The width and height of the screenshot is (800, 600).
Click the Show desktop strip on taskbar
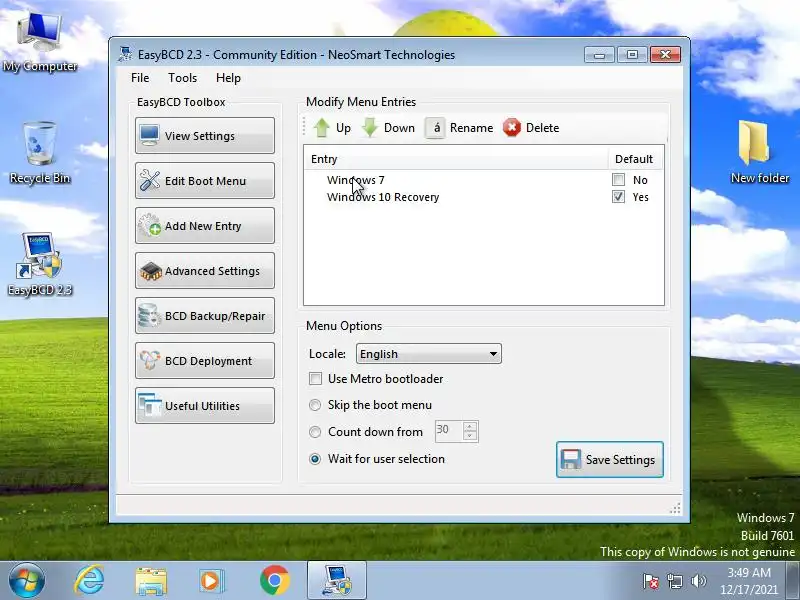793,581
